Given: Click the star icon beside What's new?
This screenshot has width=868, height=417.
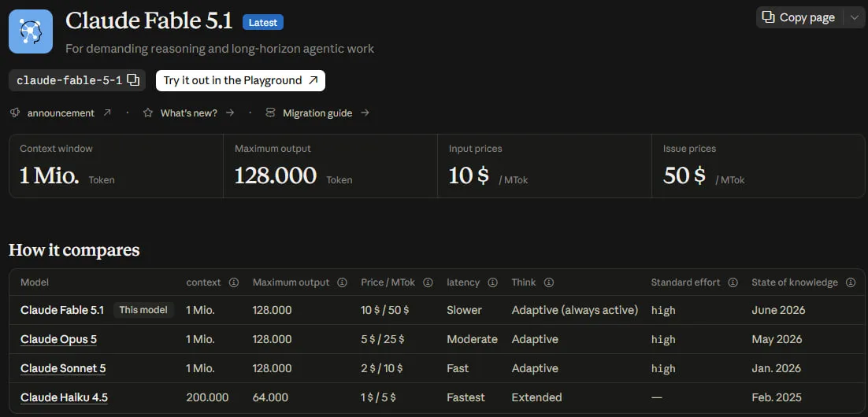Looking at the screenshot, I should click(148, 113).
